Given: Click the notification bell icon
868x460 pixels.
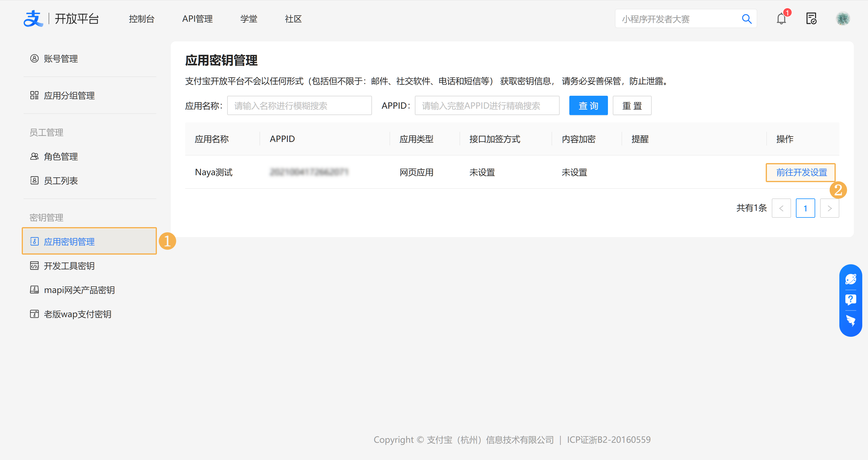Looking at the screenshot, I should click(781, 19).
